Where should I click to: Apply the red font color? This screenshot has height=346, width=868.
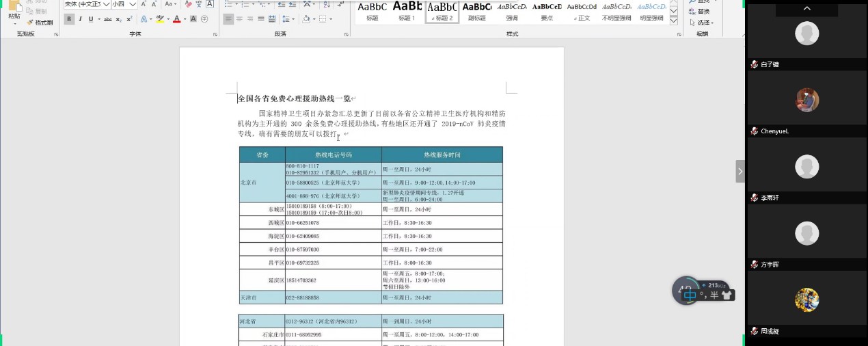[176, 19]
